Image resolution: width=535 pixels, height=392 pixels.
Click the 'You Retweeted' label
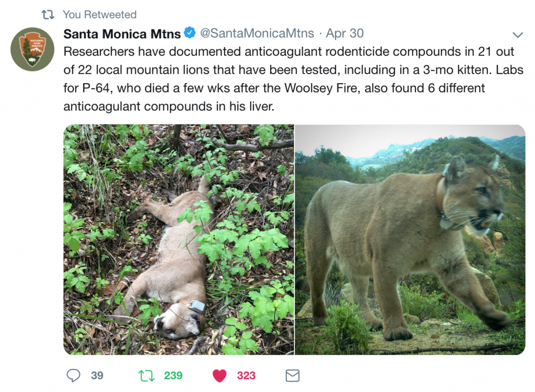tap(99, 15)
